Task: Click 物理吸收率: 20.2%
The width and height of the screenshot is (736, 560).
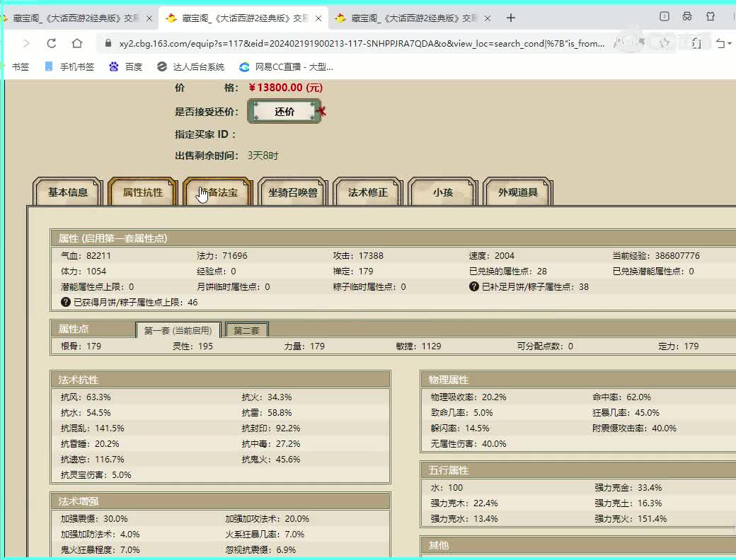Action: (x=468, y=397)
